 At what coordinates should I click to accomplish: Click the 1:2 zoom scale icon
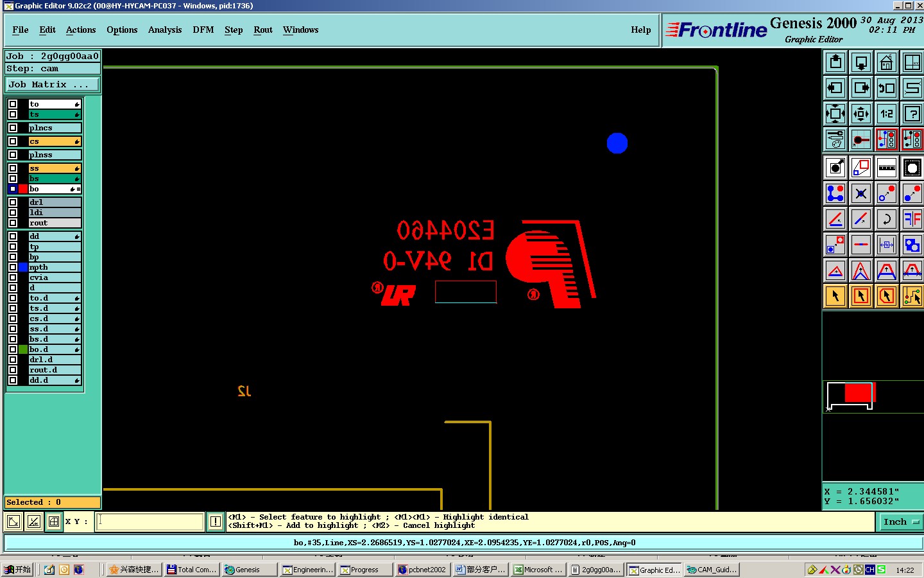(887, 114)
